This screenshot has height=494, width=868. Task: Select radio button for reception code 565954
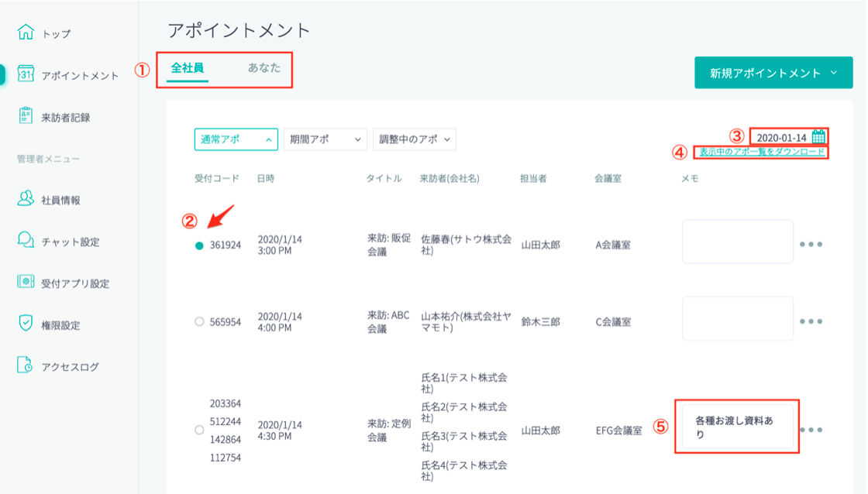199,322
